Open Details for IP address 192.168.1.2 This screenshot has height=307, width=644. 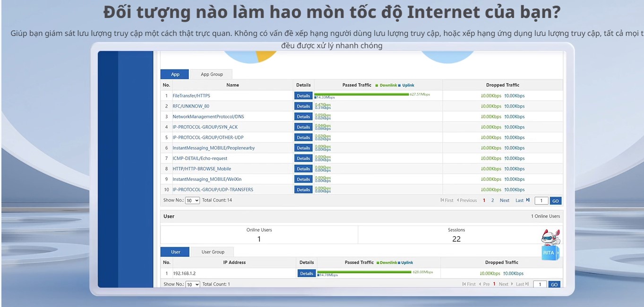point(307,273)
